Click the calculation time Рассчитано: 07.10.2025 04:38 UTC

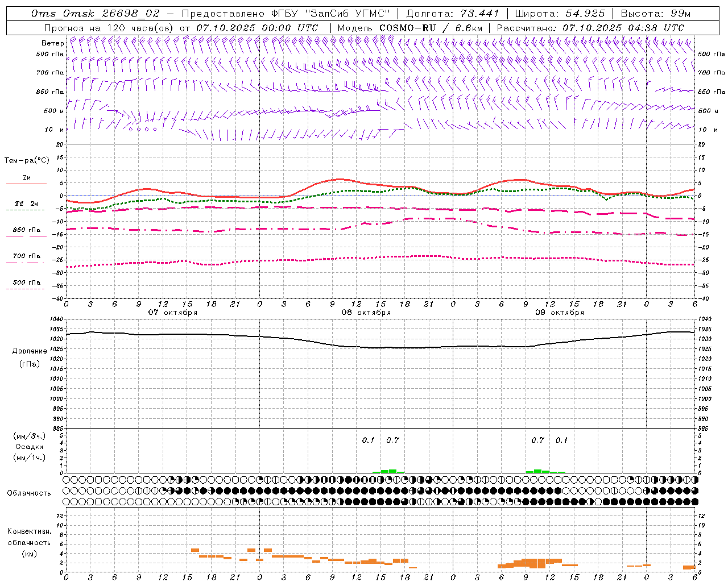(591, 28)
